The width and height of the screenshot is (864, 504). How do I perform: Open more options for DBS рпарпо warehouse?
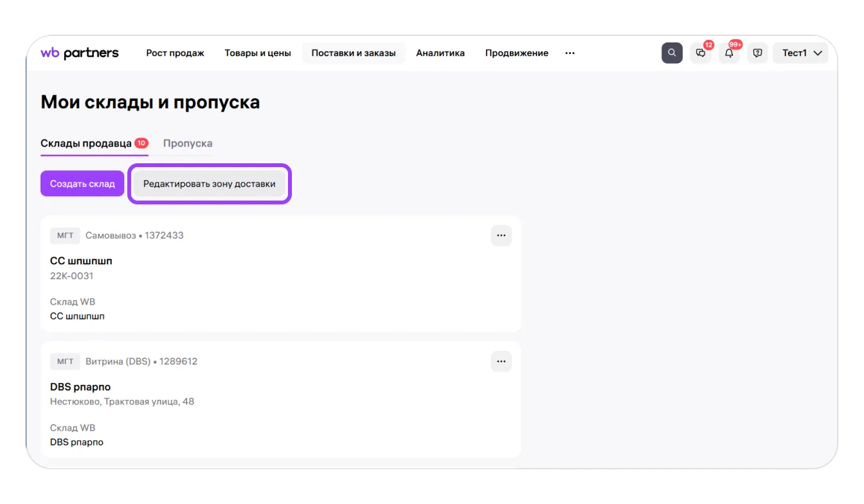click(x=501, y=362)
